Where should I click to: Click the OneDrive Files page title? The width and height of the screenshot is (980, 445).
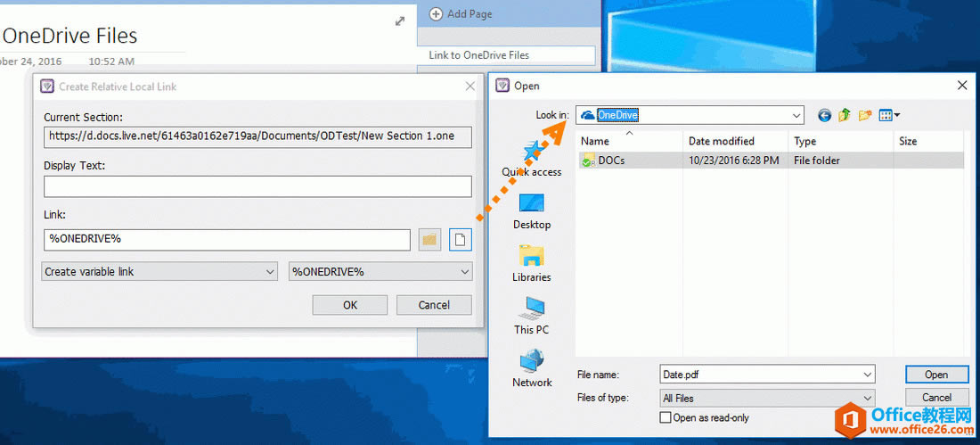pos(69,35)
